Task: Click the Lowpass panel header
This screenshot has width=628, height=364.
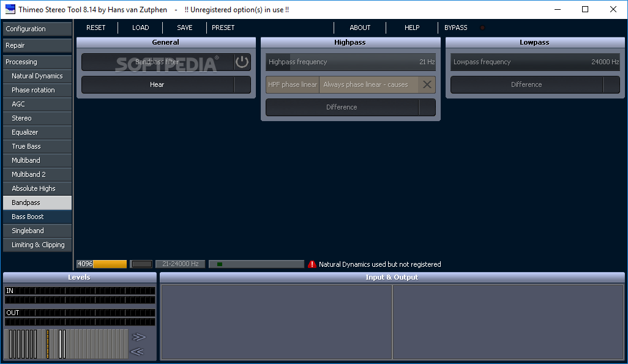Action: (535, 42)
